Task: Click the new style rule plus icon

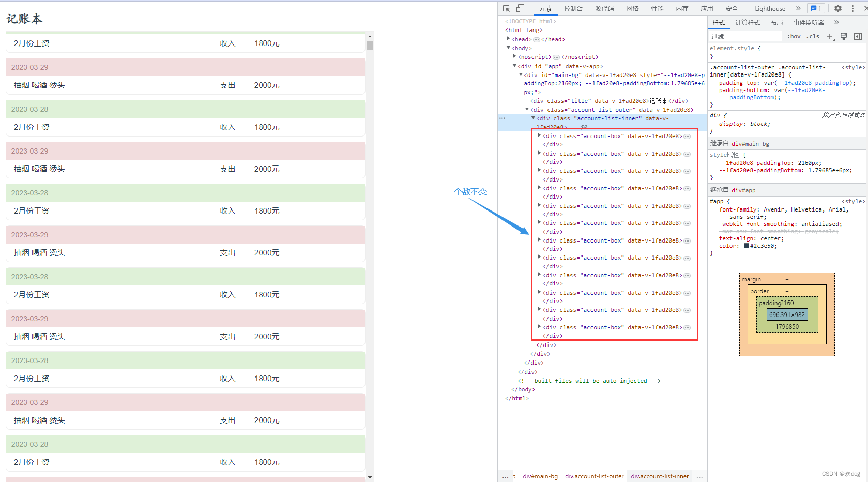Action: click(x=830, y=36)
